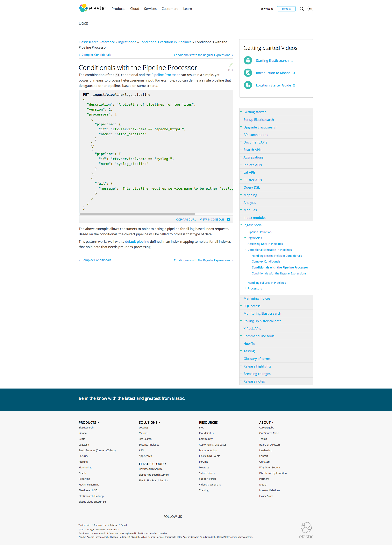Image resolution: width=392 pixels, height=545 pixels.
Task: Click VIEW IN CONSOLE
Action: pyautogui.click(x=212, y=220)
